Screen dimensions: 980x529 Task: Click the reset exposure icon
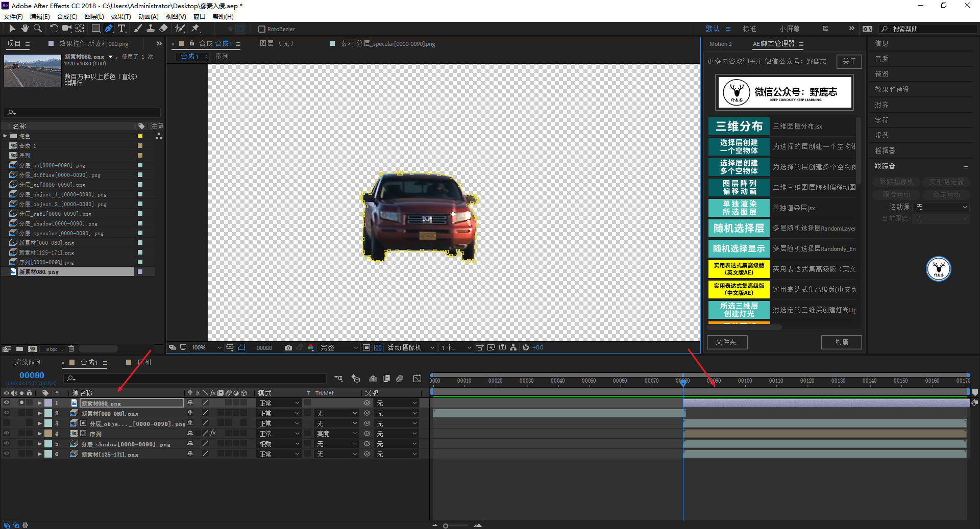pyautogui.click(x=526, y=348)
